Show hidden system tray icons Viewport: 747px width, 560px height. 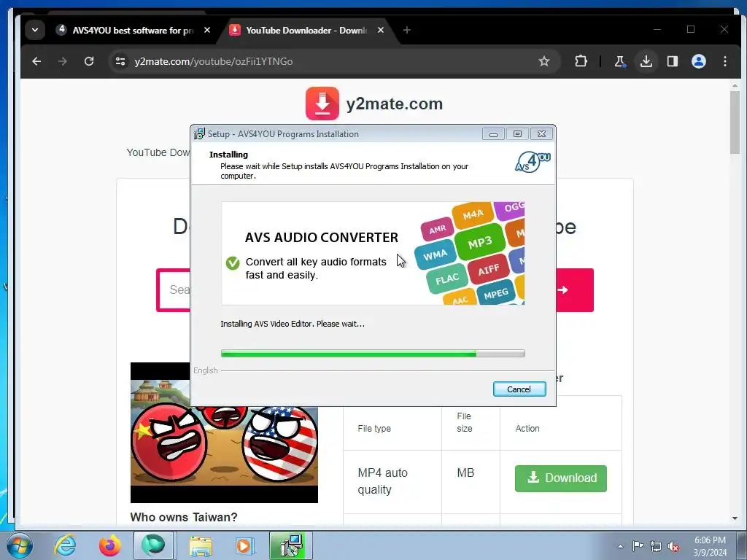(620, 546)
